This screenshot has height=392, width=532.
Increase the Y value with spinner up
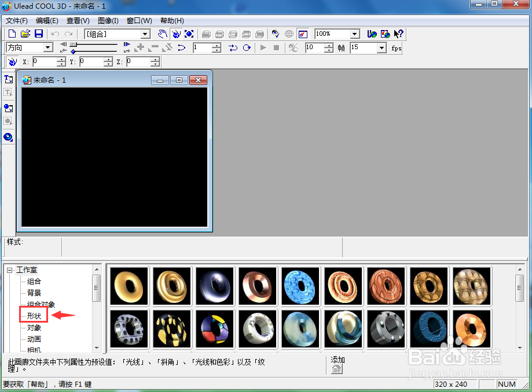tap(108, 60)
